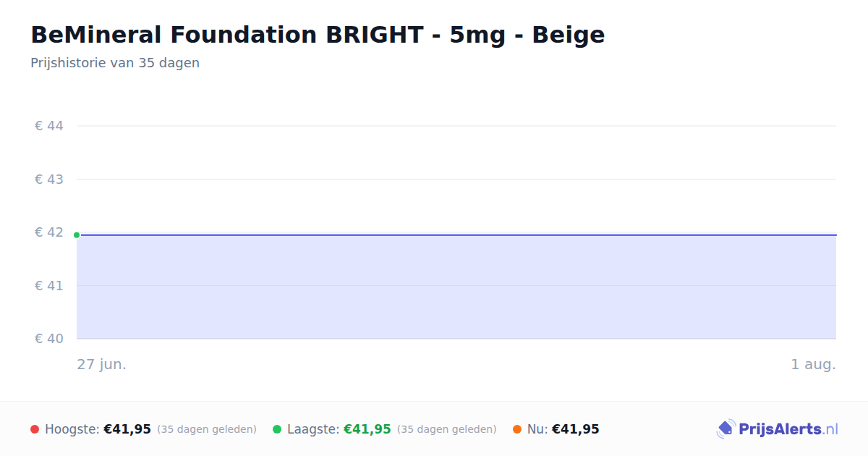Click the Prijshistorie van 35 dagen subtitle
This screenshot has width=868, height=456.
[x=115, y=63]
